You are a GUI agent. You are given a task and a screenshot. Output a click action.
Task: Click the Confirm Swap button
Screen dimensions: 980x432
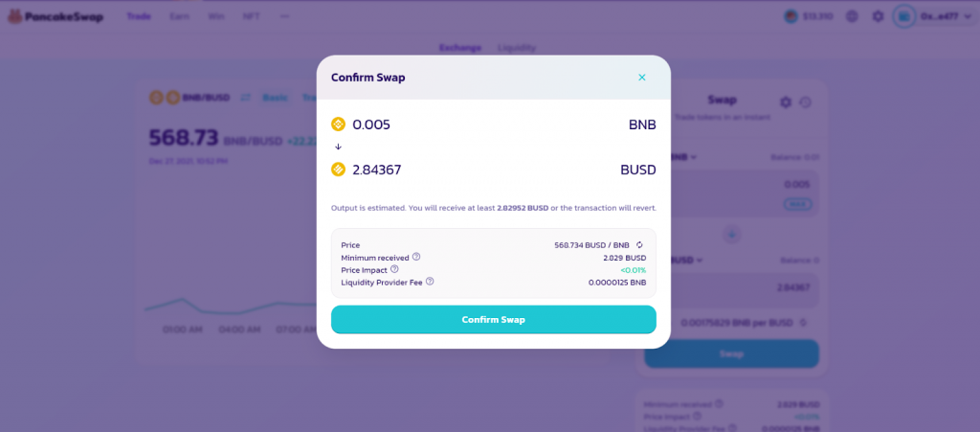pyautogui.click(x=493, y=320)
